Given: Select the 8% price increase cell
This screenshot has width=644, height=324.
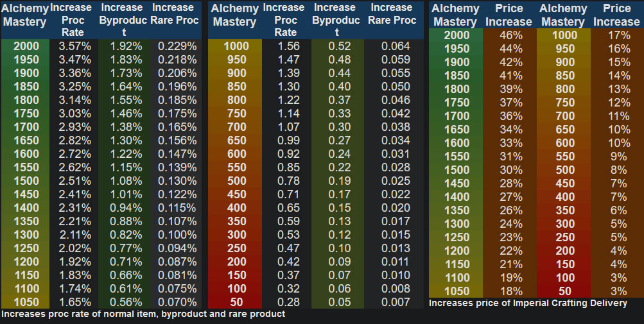Looking at the screenshot, I should point(618,170).
